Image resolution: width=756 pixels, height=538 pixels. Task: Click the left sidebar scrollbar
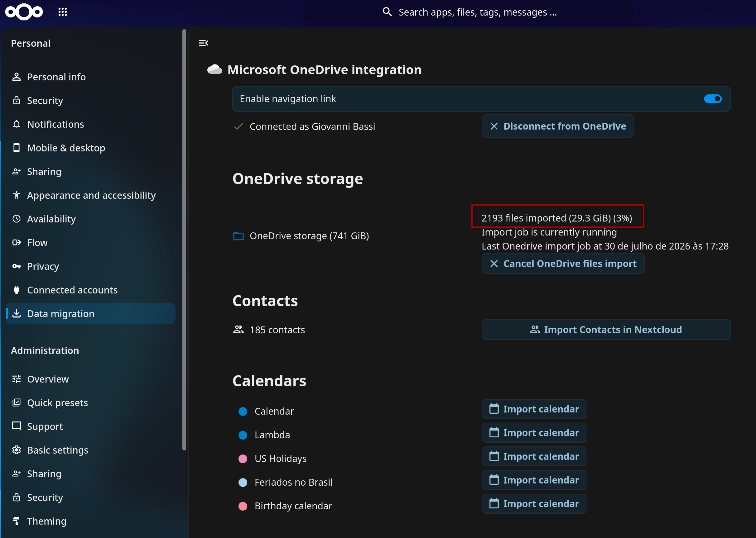point(184,240)
